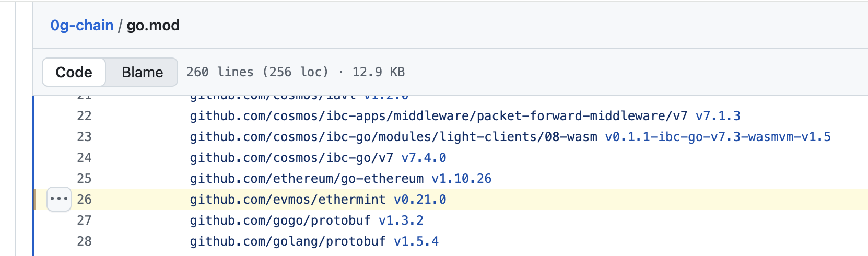
Task: Select line number 25
Action: [84, 178]
